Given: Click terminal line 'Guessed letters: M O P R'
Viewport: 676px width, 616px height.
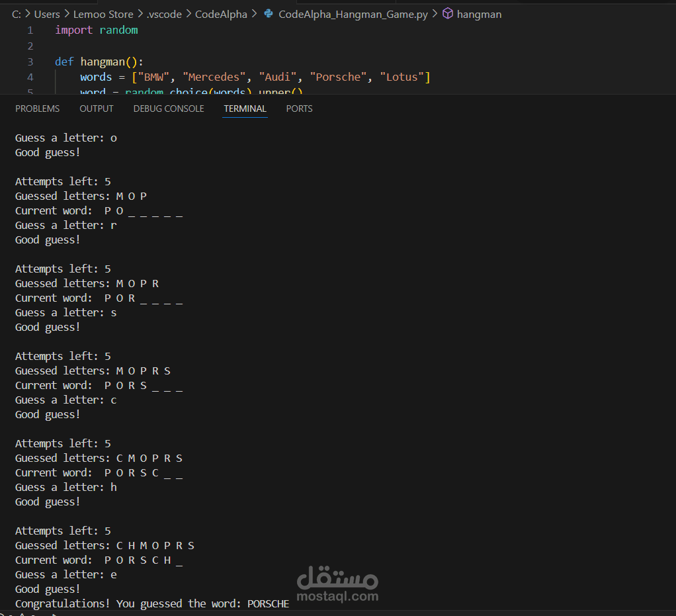Looking at the screenshot, I should pyautogui.click(x=87, y=283).
